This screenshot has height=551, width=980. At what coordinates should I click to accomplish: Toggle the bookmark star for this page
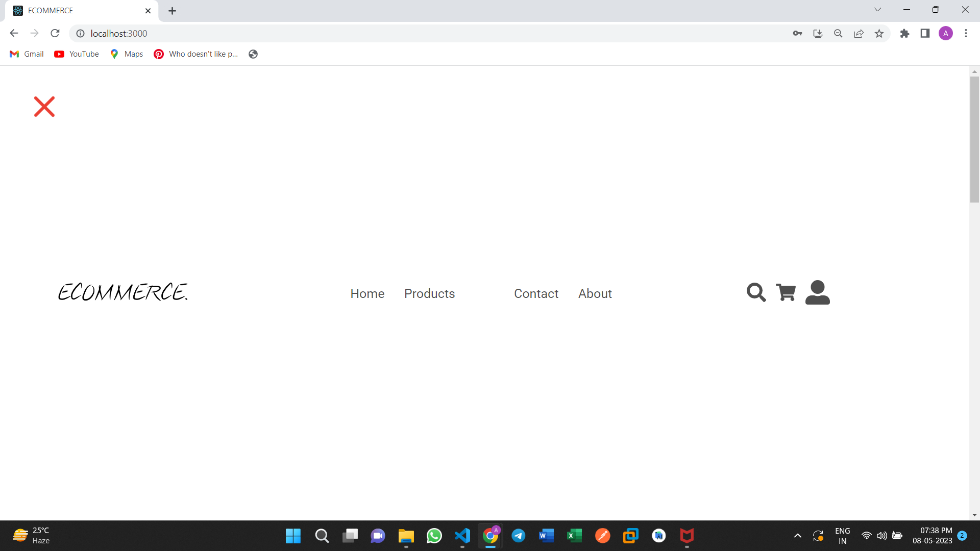click(x=879, y=33)
